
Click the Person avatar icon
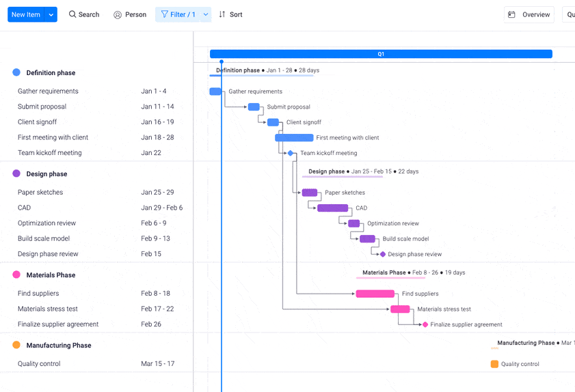point(118,14)
